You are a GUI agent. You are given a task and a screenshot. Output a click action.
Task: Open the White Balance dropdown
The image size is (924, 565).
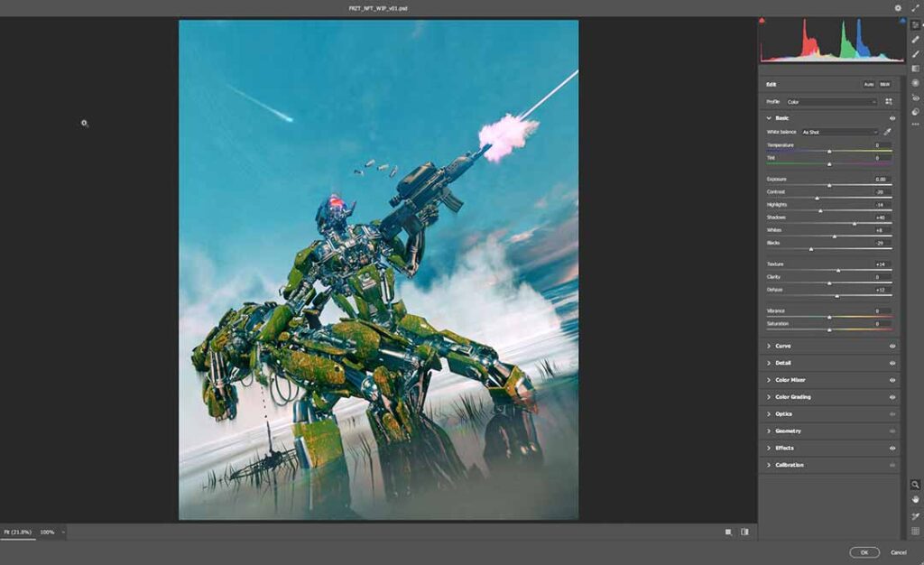[839, 132]
